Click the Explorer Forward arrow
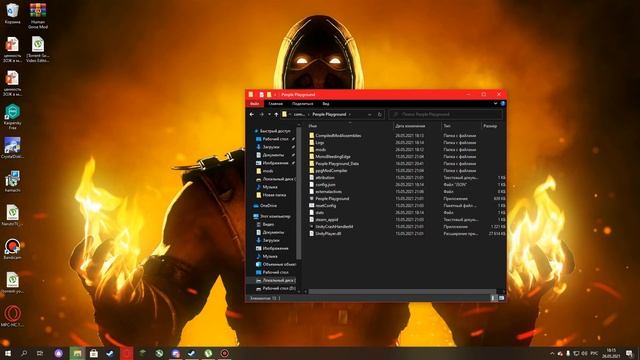Viewport: 640px width, 360px height. pyautogui.click(x=262, y=115)
